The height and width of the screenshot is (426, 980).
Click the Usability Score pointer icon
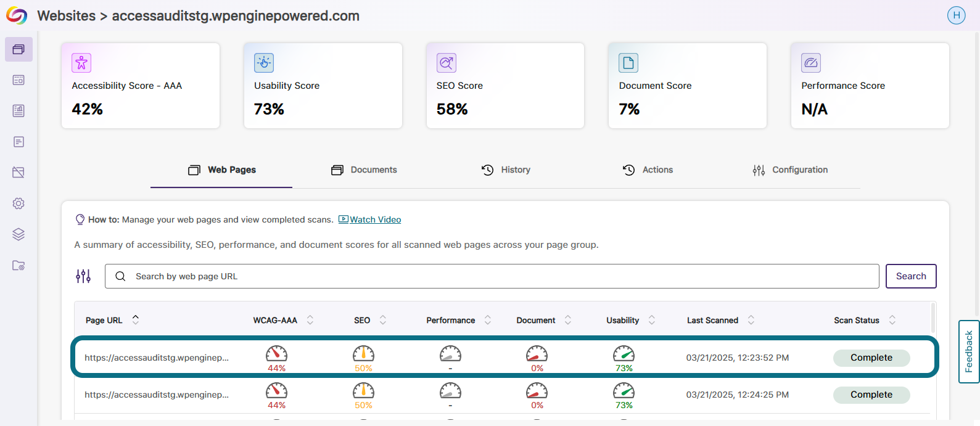tap(264, 63)
